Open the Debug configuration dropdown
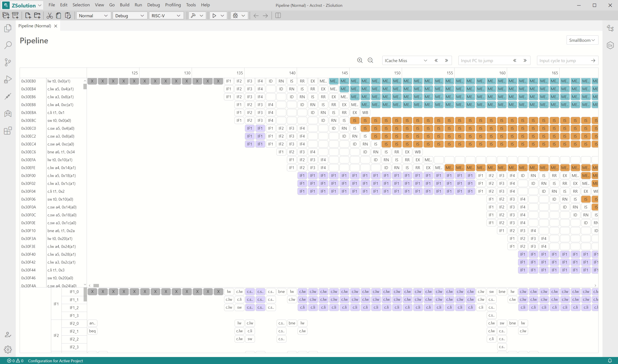This screenshot has width=618, height=364. 129,16
